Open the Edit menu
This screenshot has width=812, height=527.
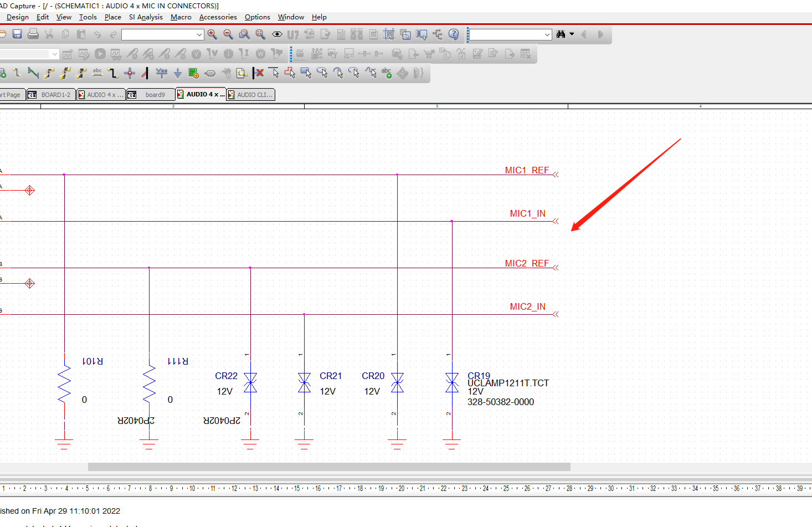coord(43,17)
